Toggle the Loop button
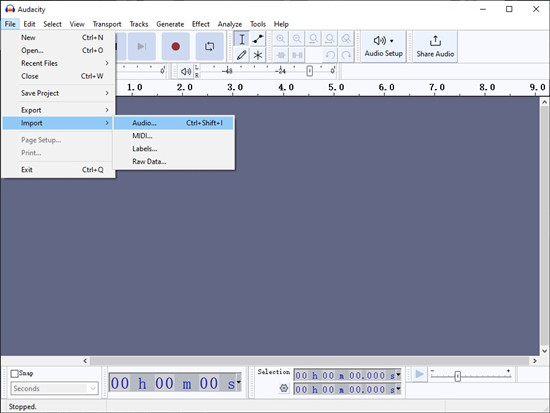 click(x=209, y=46)
